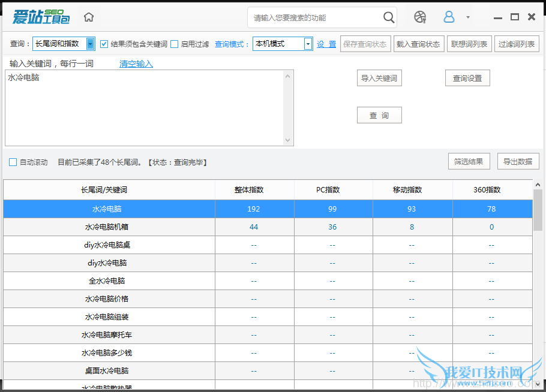Image resolution: width=546 pixels, height=392 pixels.
Task: Expand the 本机模式 query mode dropdown
Action: click(308, 44)
